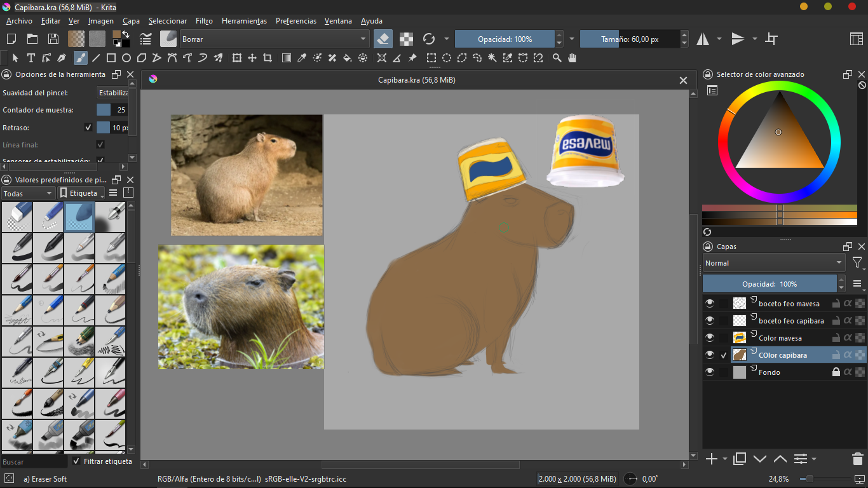Create a new document via toolbar icon
The width and height of the screenshot is (868, 488).
coord(11,39)
